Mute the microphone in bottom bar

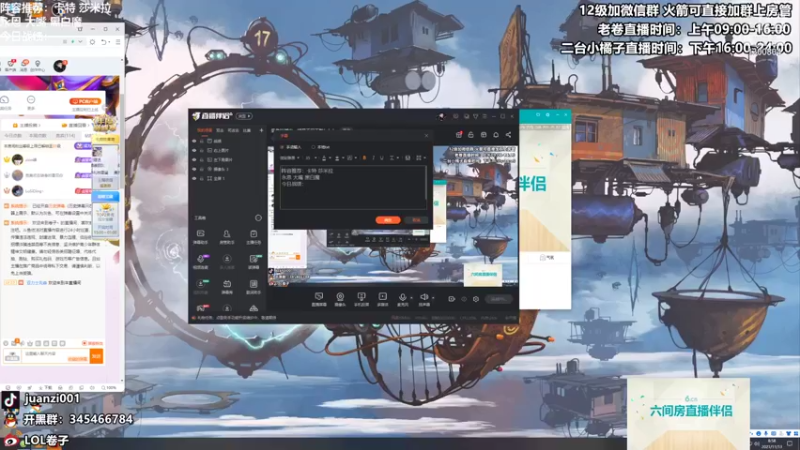403,299
